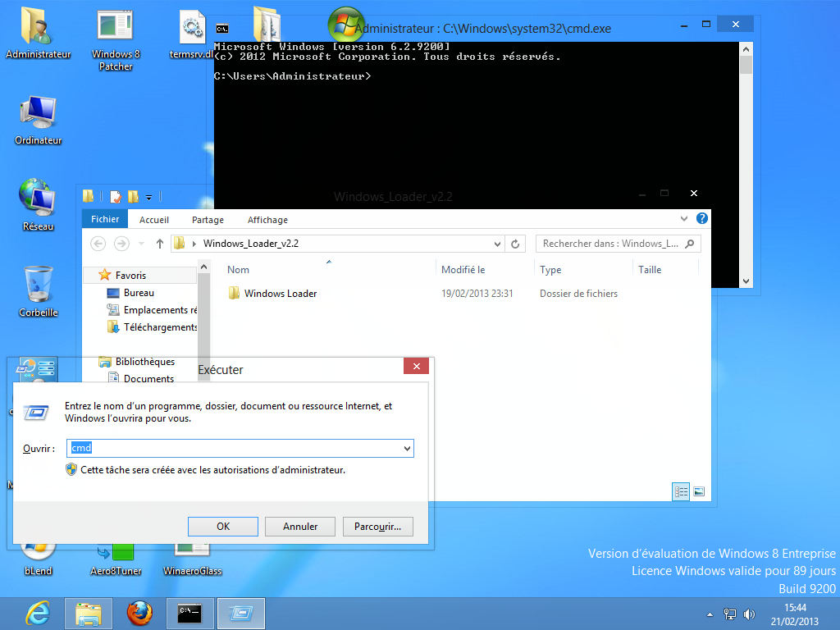
Task: Click the Explorer back navigation arrow
Action: 98,244
